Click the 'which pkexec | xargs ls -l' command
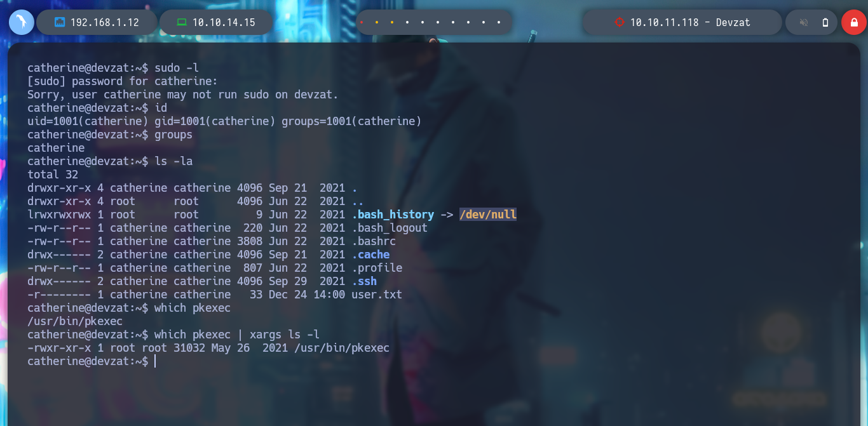868x426 pixels. coord(237,335)
